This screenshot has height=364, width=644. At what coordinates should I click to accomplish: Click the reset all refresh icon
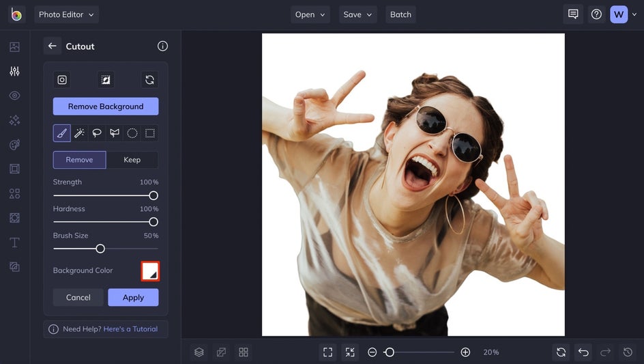click(x=561, y=352)
